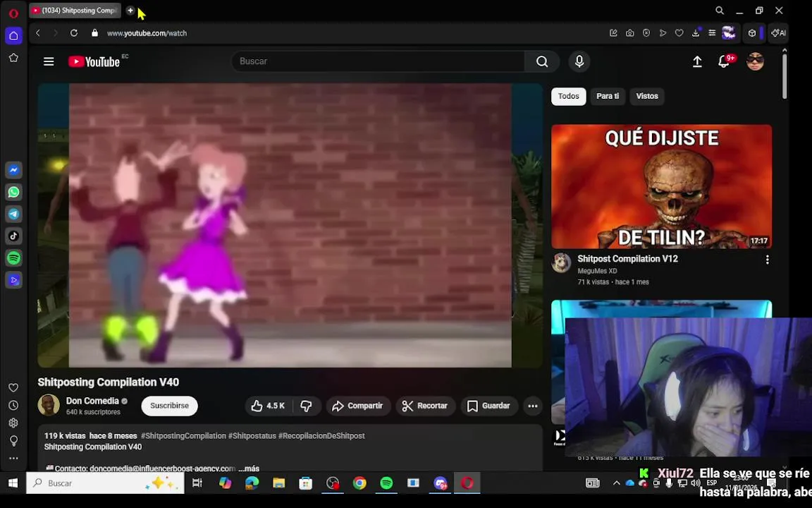Open QUÉ DIJISTE DE TILIN video thumbnail

661,186
